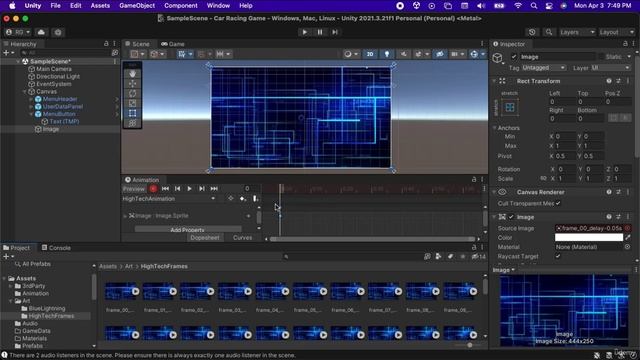Open undo history icon
Viewport: 640px width, 360px height.
tap(532, 32)
